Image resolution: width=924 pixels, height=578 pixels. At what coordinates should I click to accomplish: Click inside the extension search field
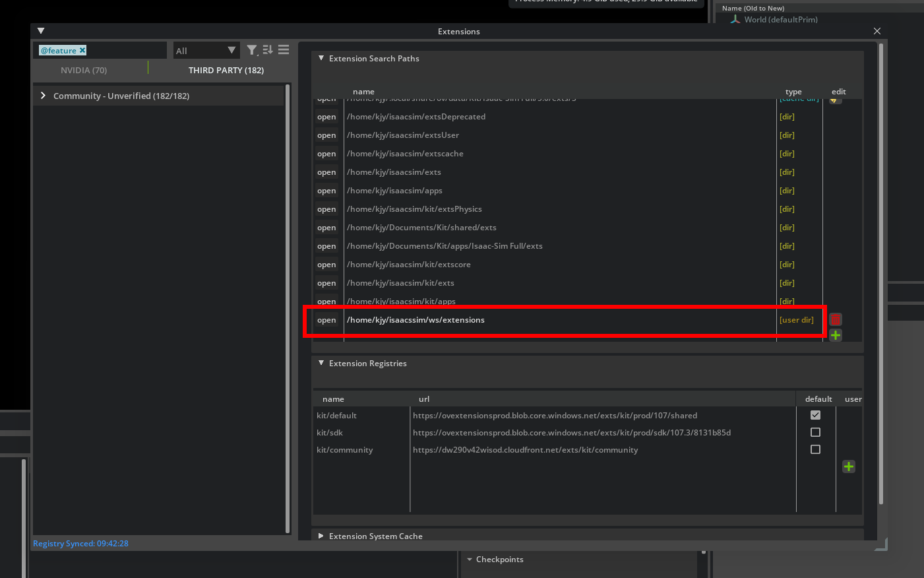tap(125, 51)
